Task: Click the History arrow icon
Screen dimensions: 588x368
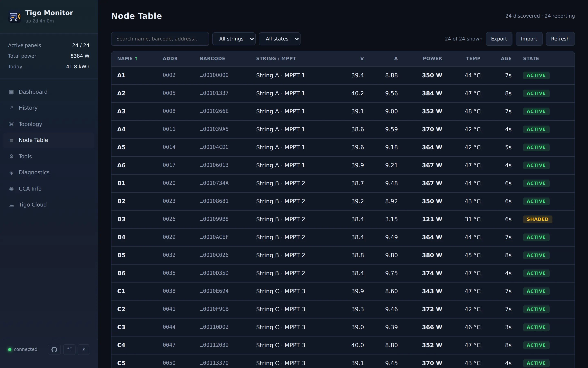Action: pos(11,108)
